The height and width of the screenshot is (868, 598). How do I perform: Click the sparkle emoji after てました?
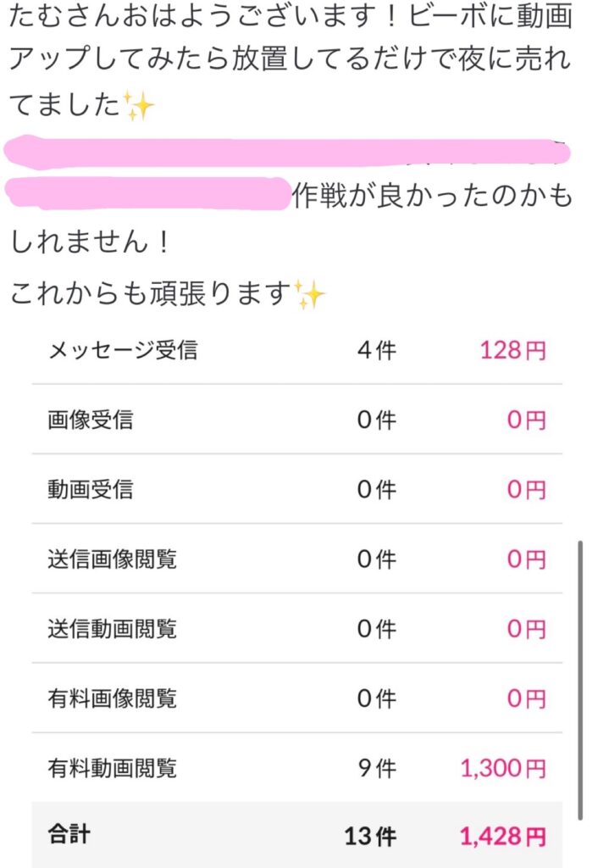(x=138, y=106)
